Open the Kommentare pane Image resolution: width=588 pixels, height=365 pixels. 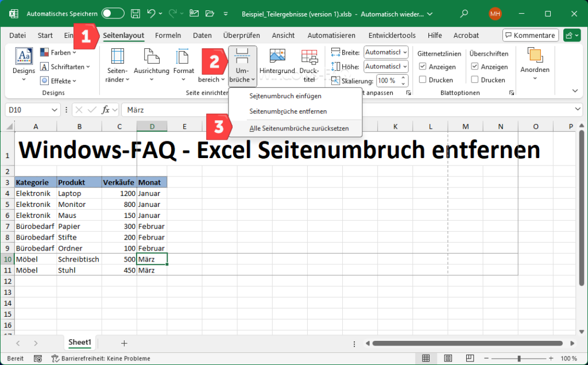point(530,35)
